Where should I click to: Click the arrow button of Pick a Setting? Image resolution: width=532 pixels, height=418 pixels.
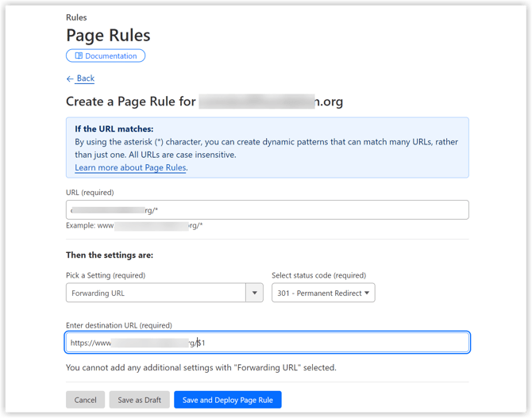pyautogui.click(x=254, y=293)
